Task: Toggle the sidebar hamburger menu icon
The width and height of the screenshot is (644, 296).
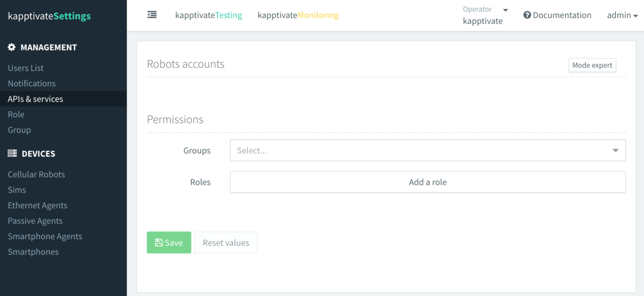Action: point(152,15)
